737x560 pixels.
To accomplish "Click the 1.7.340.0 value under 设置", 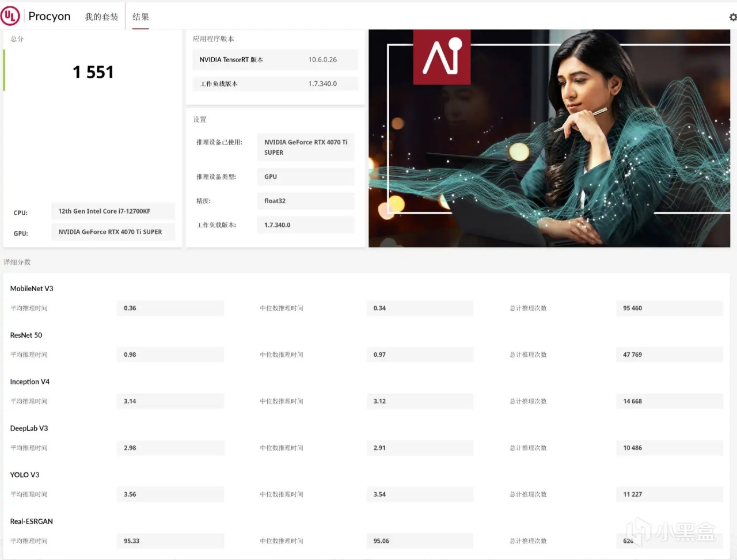I will point(306,225).
